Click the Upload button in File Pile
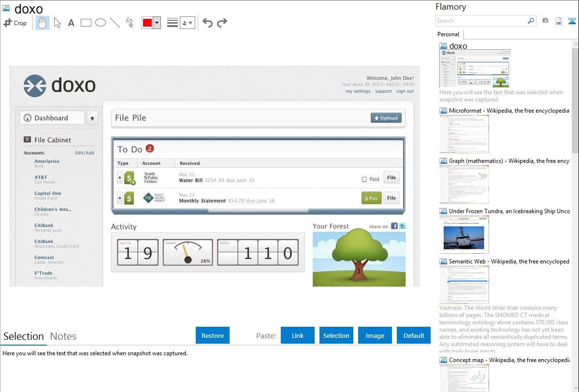The width and height of the screenshot is (579, 392). (386, 118)
